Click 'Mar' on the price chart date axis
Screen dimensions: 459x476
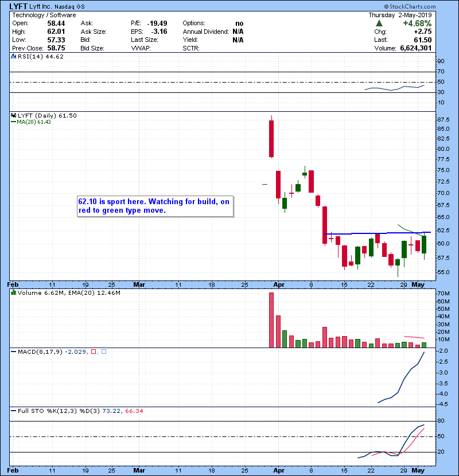(139, 285)
